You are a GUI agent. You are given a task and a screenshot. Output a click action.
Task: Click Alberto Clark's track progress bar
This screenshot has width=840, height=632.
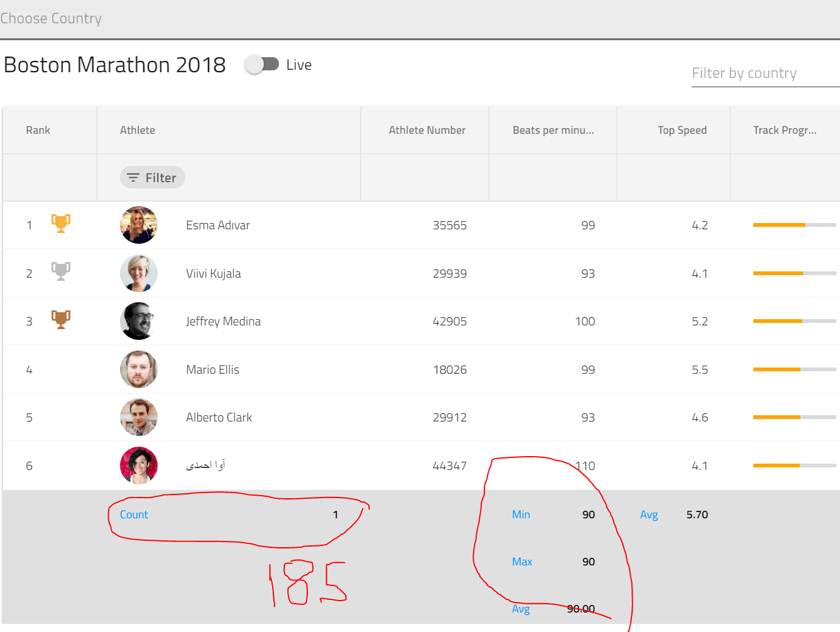pos(795,417)
